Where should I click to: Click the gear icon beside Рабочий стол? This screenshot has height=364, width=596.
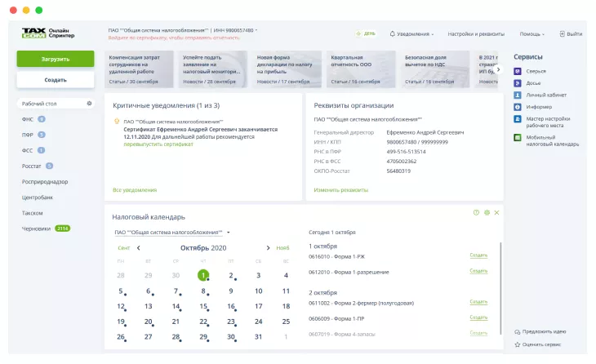point(89,104)
